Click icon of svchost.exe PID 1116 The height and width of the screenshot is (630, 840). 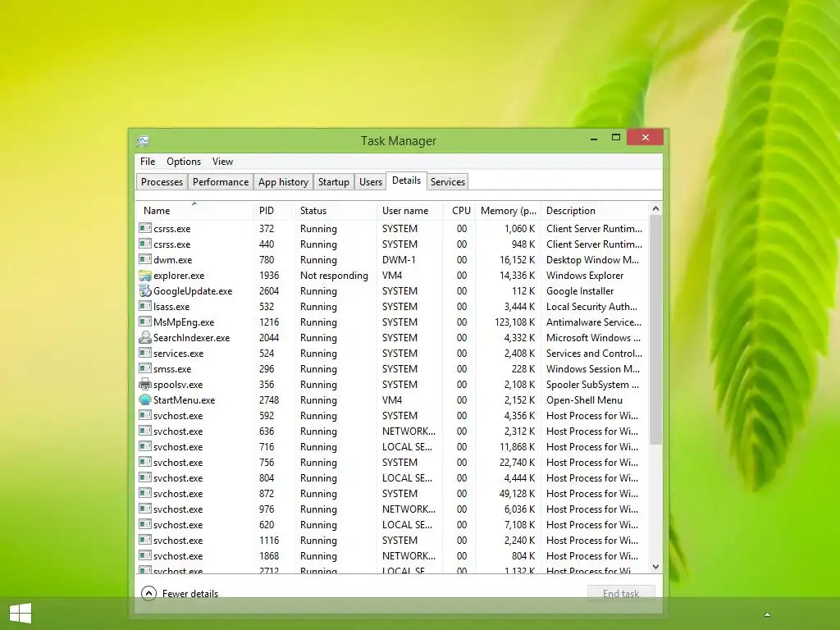click(144, 540)
